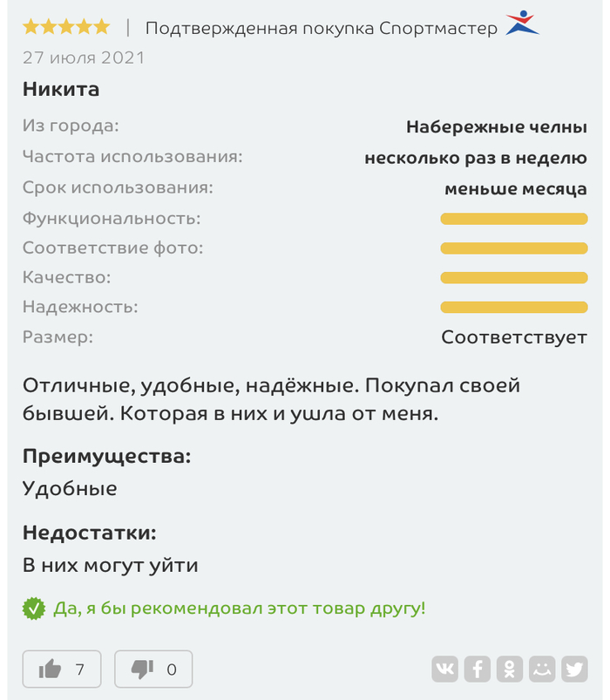This screenshot has height=700, width=610.
Task: Click the Качество rating bar
Action: (513, 278)
